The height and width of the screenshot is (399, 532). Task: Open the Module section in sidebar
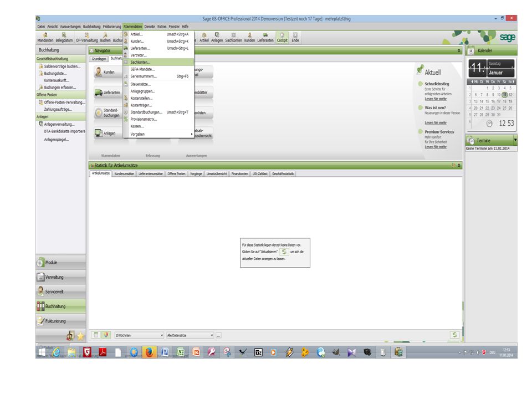click(x=61, y=262)
